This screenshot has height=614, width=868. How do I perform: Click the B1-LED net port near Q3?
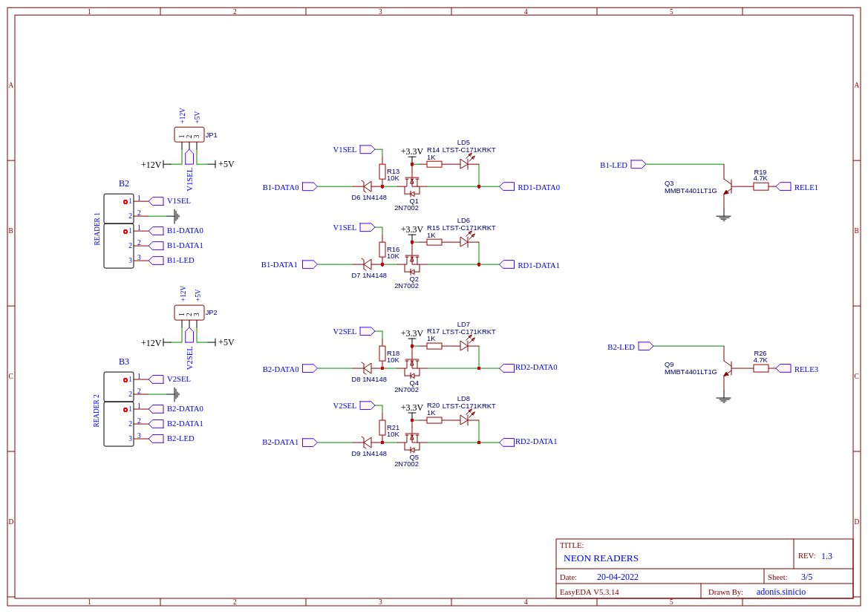coord(639,164)
